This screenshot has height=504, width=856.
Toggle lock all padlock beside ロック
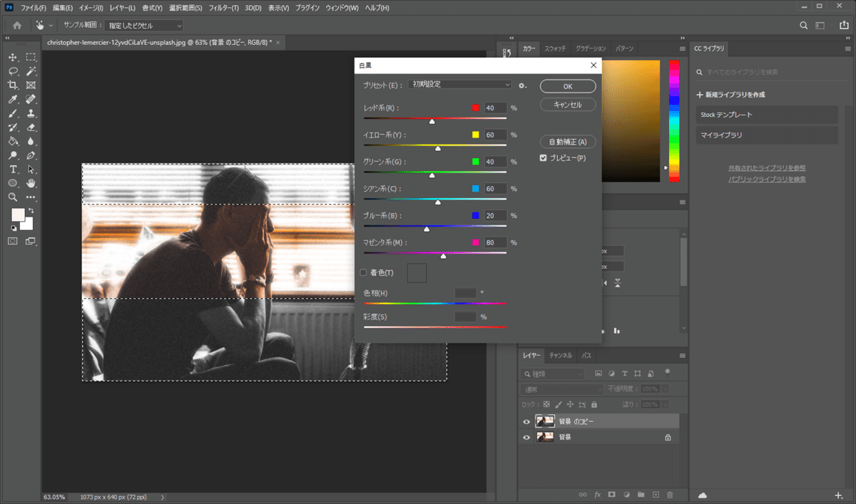point(593,404)
